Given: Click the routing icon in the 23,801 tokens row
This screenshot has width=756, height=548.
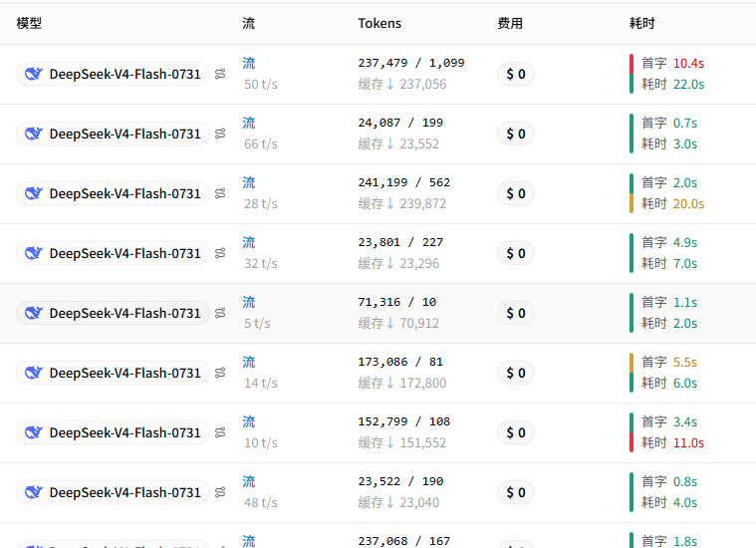Looking at the screenshot, I should 220,253.
